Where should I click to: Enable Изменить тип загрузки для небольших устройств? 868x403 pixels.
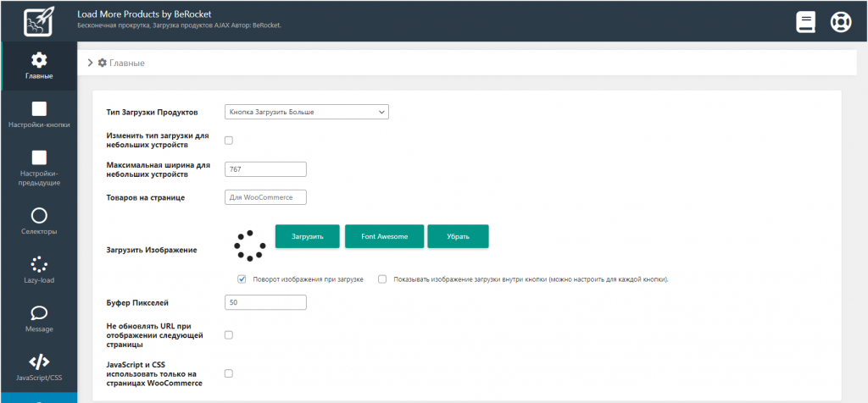pos(229,141)
